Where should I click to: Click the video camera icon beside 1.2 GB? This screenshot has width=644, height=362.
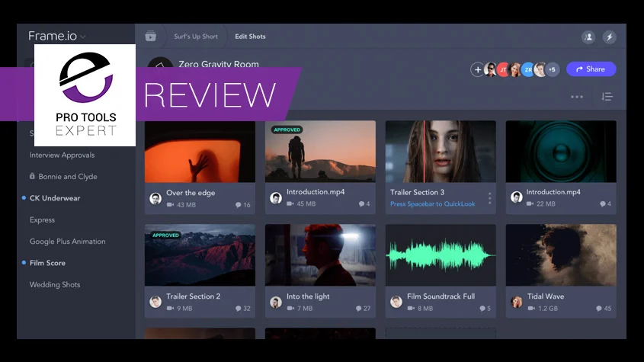[531, 308]
